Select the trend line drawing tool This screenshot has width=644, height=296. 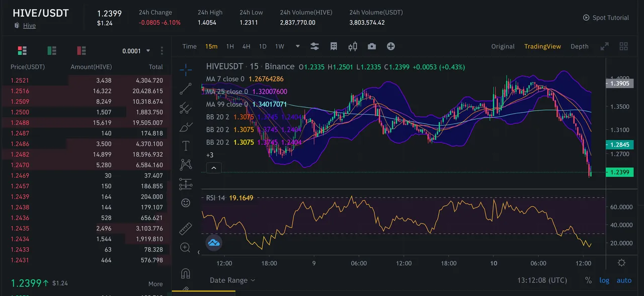click(x=186, y=89)
